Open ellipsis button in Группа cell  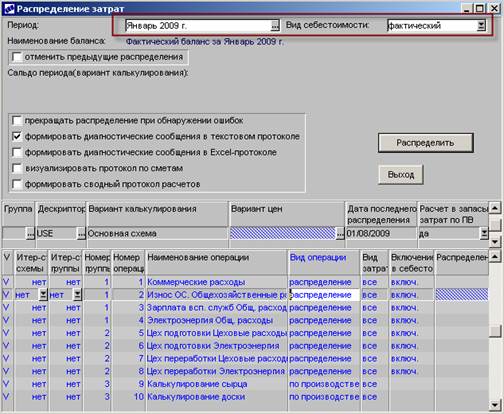pyautogui.click(x=30, y=234)
